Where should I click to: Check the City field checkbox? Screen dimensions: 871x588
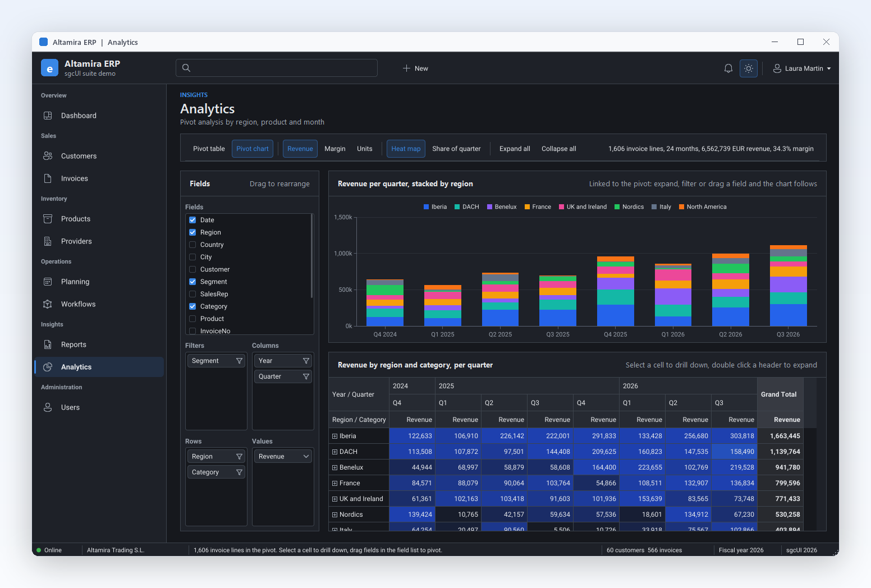(192, 257)
